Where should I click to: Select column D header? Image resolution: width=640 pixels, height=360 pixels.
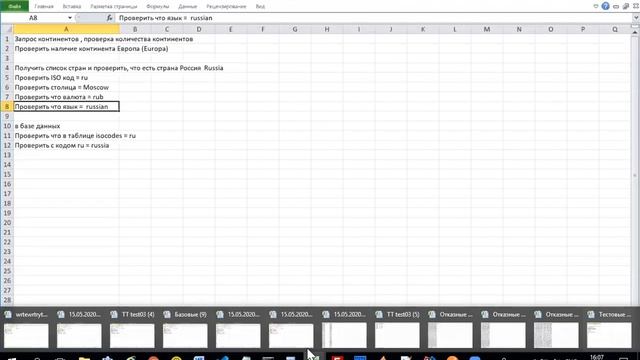(x=199, y=29)
